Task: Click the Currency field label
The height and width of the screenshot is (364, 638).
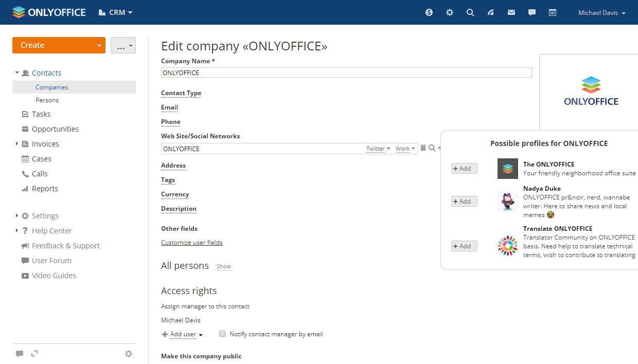Action: click(x=175, y=194)
